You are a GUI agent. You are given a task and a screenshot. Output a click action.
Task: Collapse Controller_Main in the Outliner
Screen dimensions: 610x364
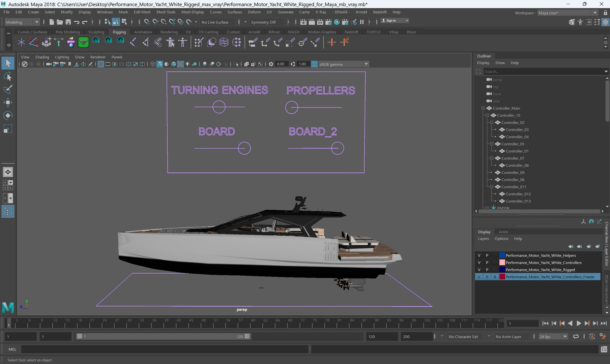[483, 108]
